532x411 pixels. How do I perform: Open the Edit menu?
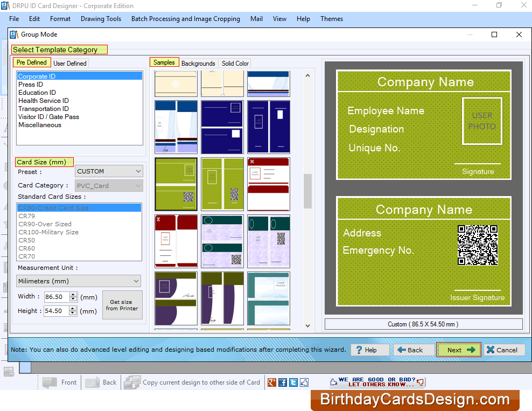[34, 19]
